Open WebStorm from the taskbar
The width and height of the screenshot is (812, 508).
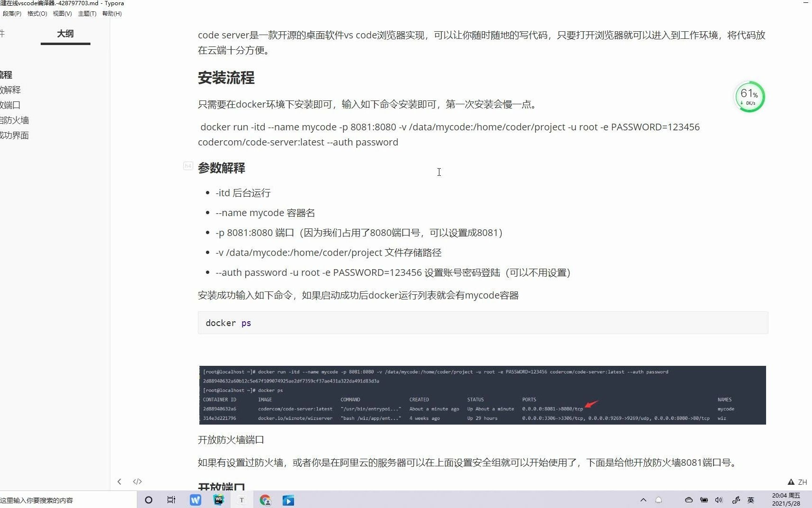pyautogui.click(x=219, y=500)
